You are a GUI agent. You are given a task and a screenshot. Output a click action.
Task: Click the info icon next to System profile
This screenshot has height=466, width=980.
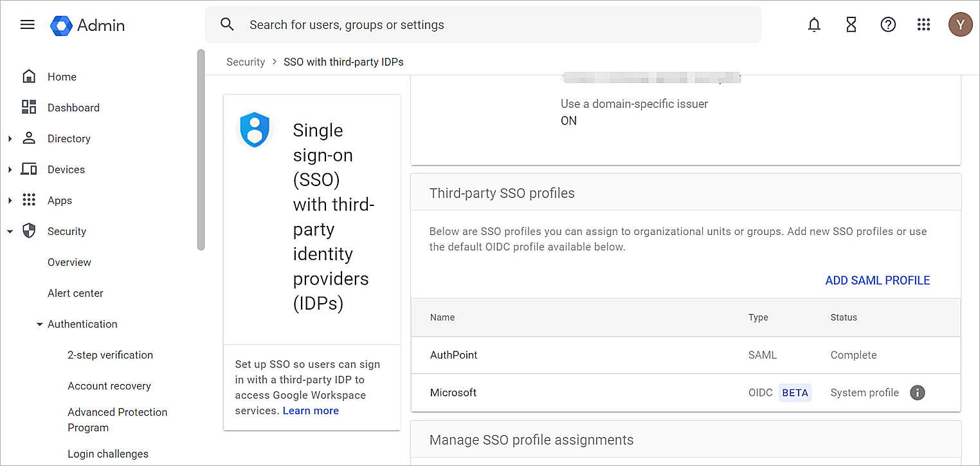918,393
